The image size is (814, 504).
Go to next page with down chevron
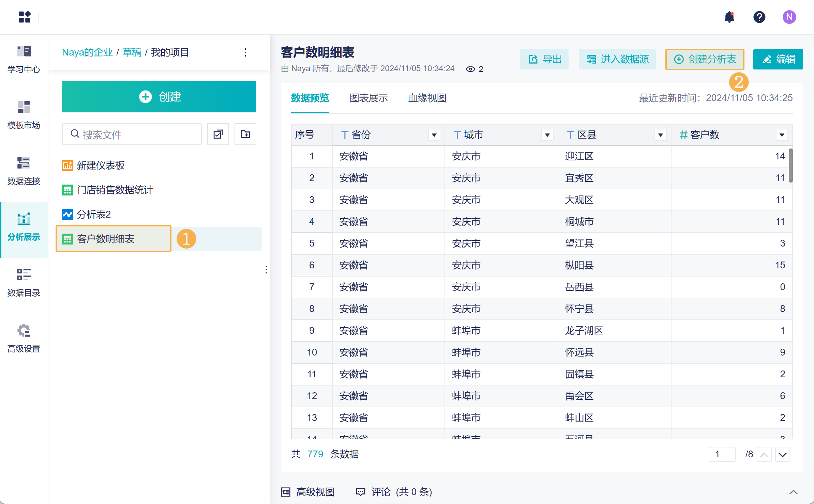pos(783,454)
